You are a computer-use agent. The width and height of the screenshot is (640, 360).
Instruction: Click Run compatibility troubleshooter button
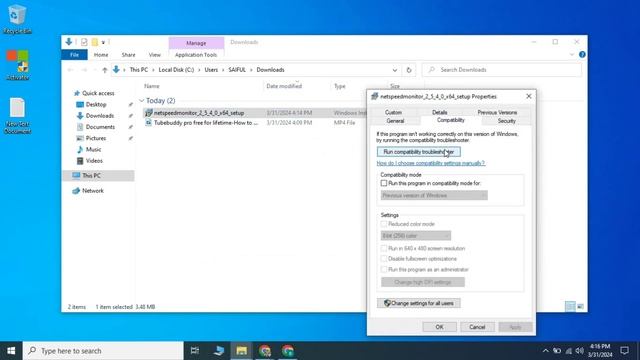point(418,152)
